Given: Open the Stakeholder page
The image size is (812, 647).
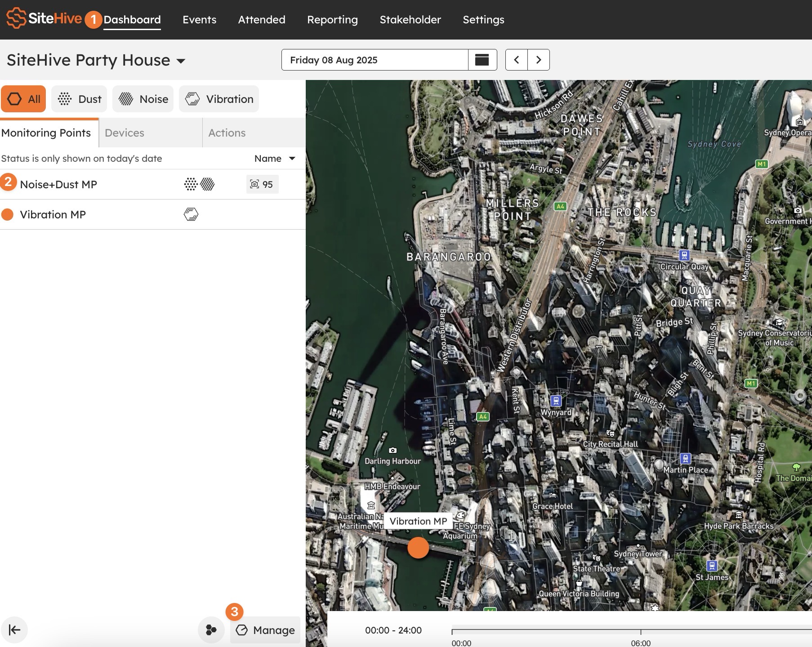Looking at the screenshot, I should pos(410,20).
